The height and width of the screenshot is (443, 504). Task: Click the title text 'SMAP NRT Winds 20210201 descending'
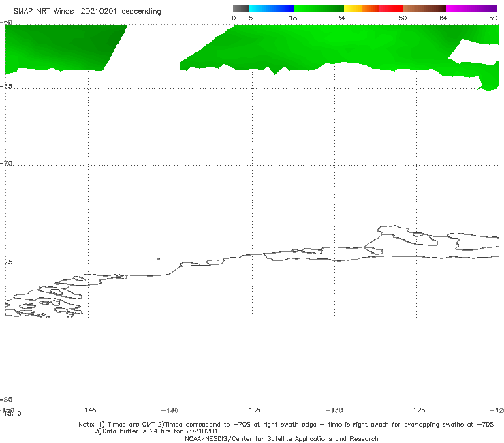point(87,12)
